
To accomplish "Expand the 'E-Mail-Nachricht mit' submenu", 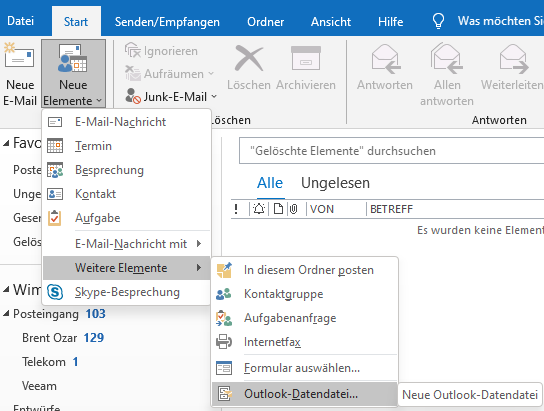I will [127, 244].
